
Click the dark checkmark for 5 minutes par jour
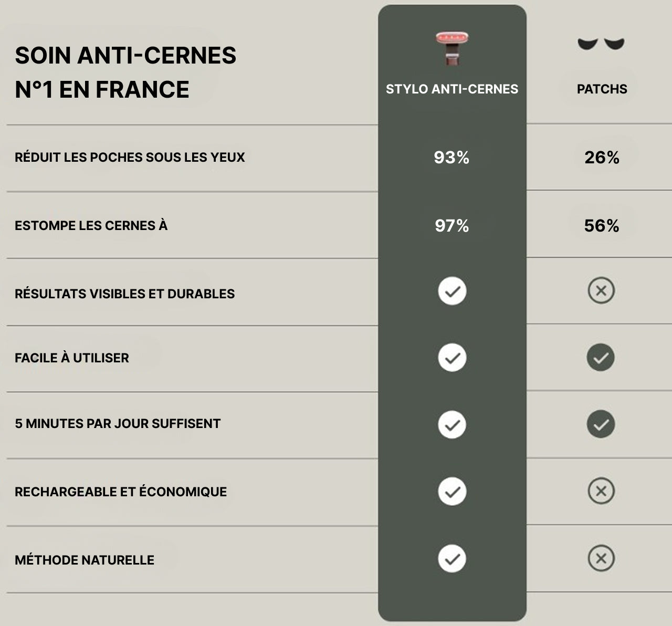tap(601, 424)
